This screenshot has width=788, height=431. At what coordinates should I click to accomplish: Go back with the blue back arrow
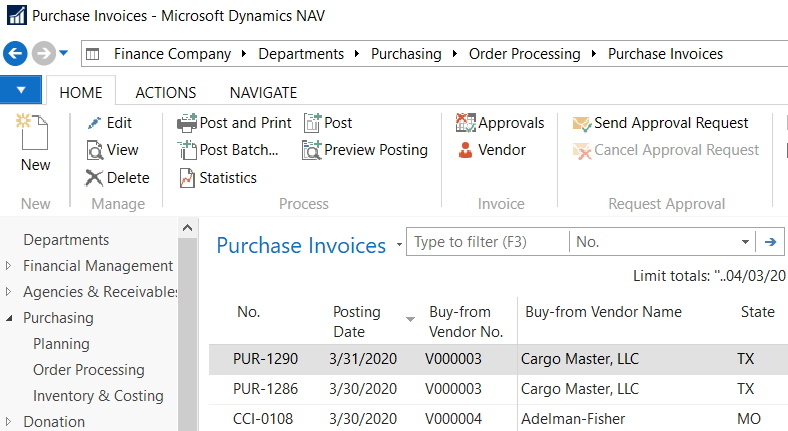point(15,53)
